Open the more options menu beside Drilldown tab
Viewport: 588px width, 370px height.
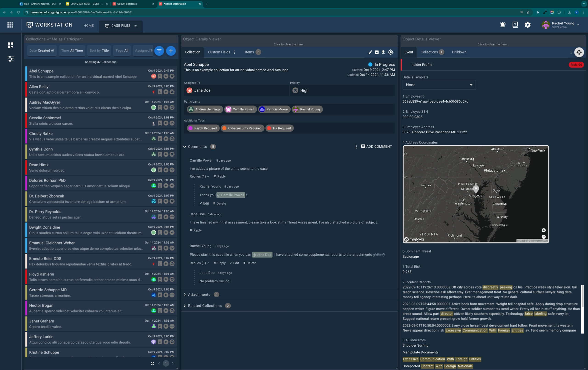pyautogui.click(x=571, y=52)
